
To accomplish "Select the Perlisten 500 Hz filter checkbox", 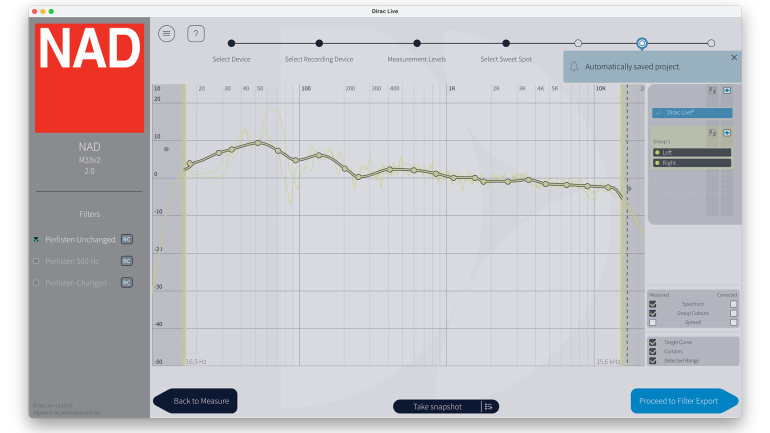I will click(36, 261).
